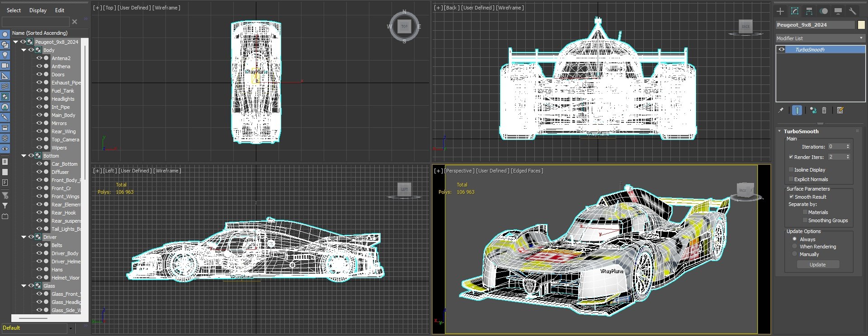Hide the Doors object via eye icon
Image resolution: width=868 pixels, height=336 pixels.
[x=39, y=75]
